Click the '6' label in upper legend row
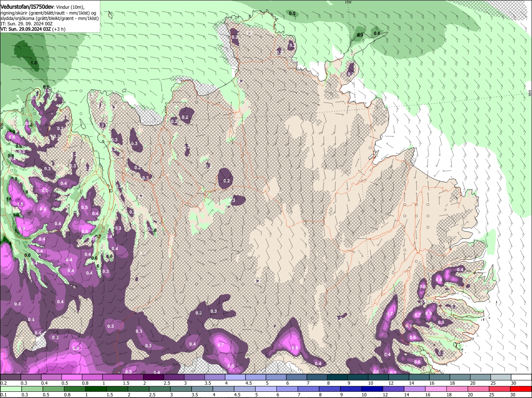 click(x=287, y=383)
